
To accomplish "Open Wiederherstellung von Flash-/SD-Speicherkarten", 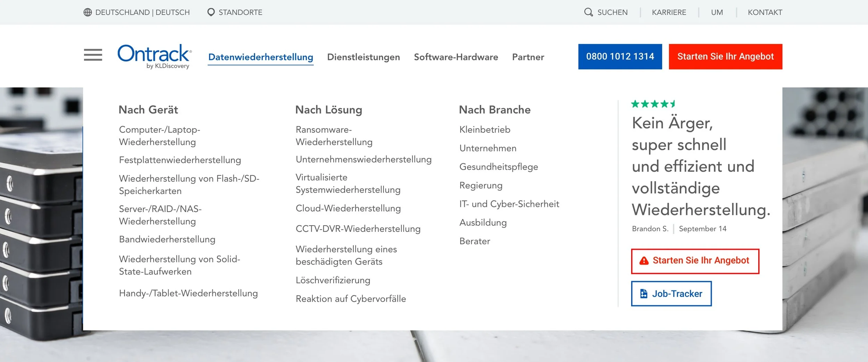I will pyautogui.click(x=189, y=185).
